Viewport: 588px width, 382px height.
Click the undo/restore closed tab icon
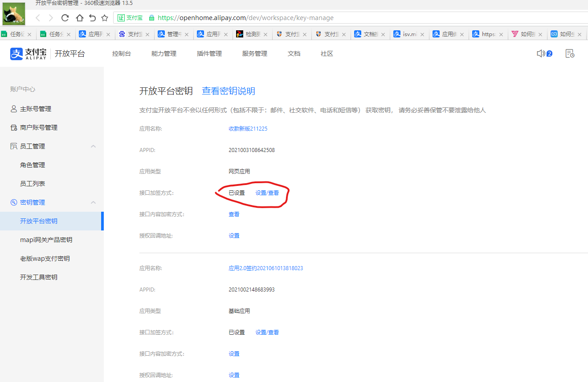(92, 18)
